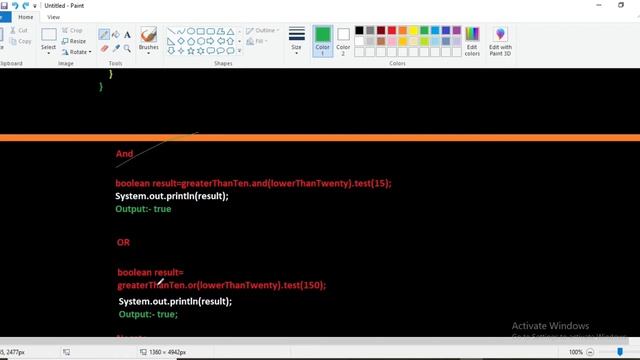Switch to the Home ribbon tab
The width and height of the screenshot is (640, 360).
[26, 17]
